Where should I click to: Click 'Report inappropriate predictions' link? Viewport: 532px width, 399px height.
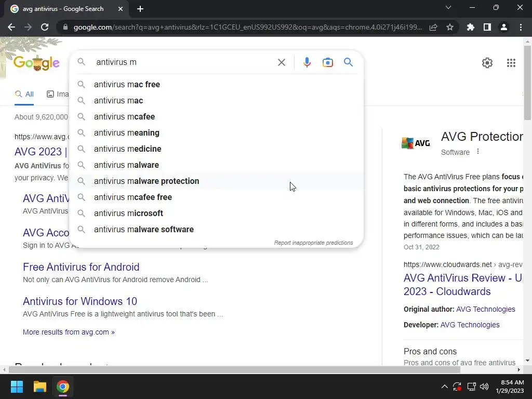[313, 243]
